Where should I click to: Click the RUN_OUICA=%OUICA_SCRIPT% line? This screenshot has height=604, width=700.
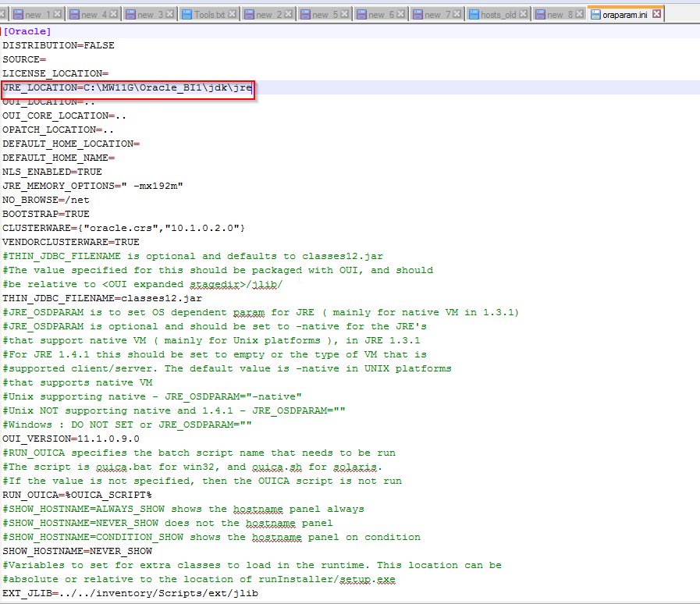77,495
